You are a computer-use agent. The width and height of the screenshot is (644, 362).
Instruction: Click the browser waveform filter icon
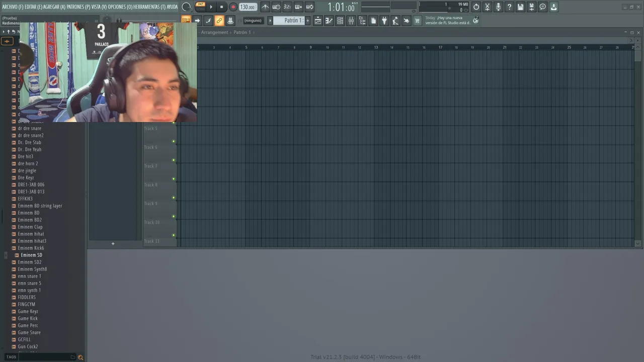point(7,41)
